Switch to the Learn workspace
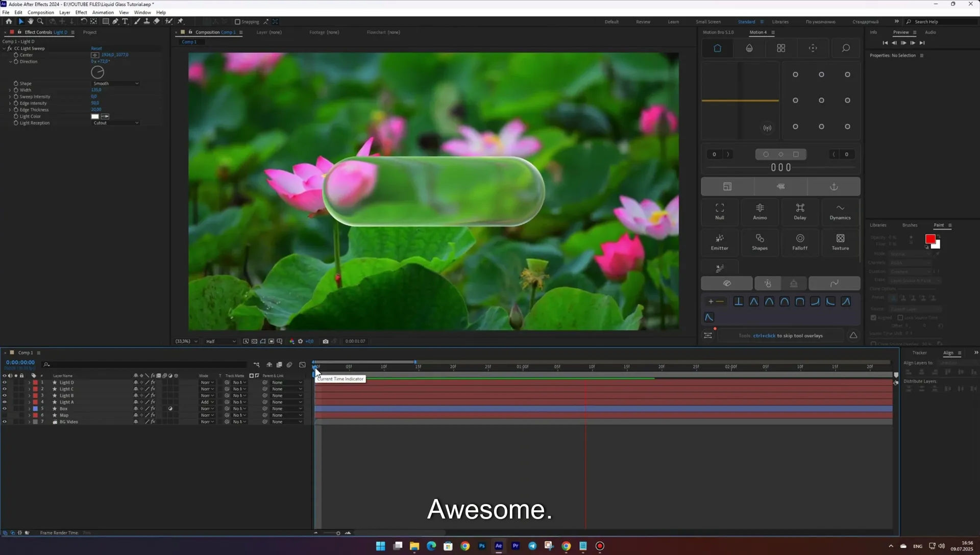 (x=673, y=22)
